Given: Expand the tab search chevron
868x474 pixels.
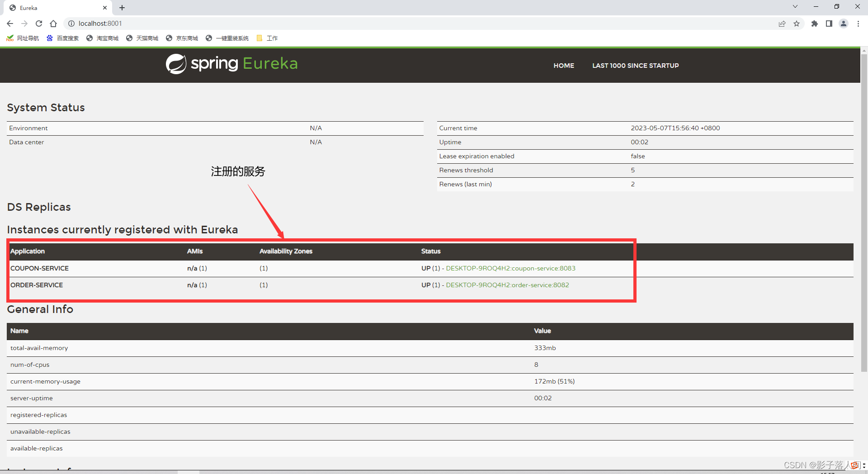Looking at the screenshot, I should [x=795, y=7].
